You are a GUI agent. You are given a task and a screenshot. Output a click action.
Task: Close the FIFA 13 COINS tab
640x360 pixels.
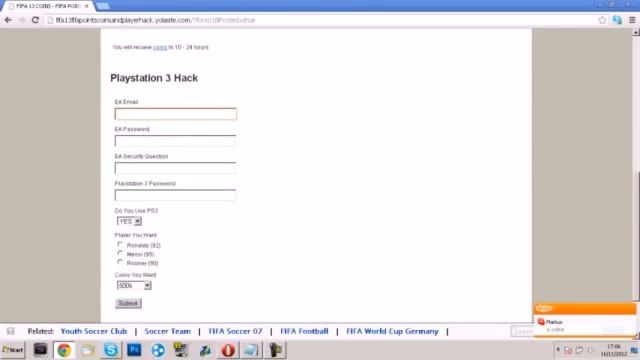pyautogui.click(x=87, y=6)
